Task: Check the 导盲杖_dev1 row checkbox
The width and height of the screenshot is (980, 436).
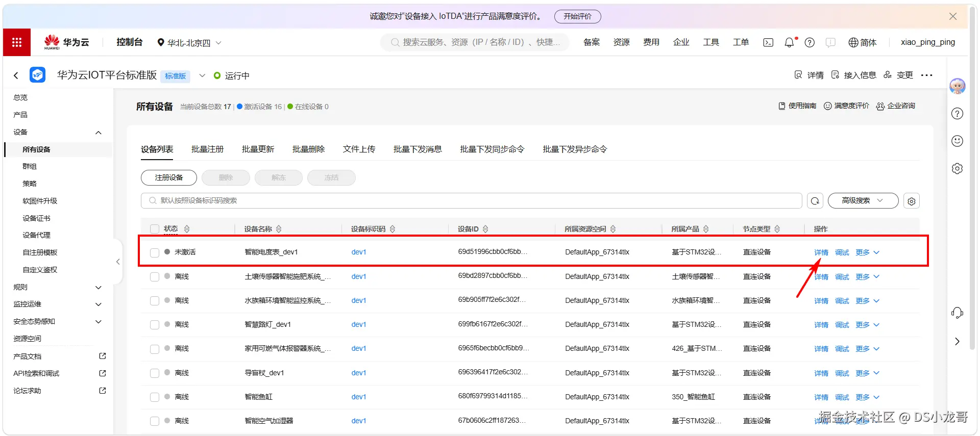Action: tap(155, 373)
